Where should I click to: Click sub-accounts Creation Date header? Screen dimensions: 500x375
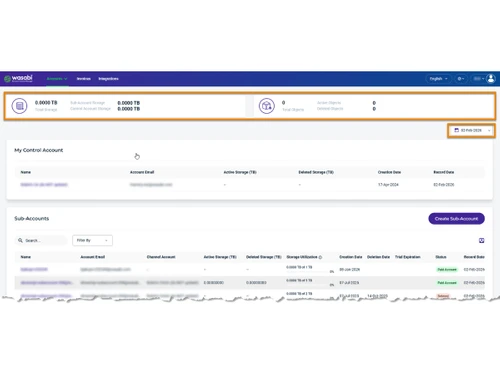(x=351, y=257)
